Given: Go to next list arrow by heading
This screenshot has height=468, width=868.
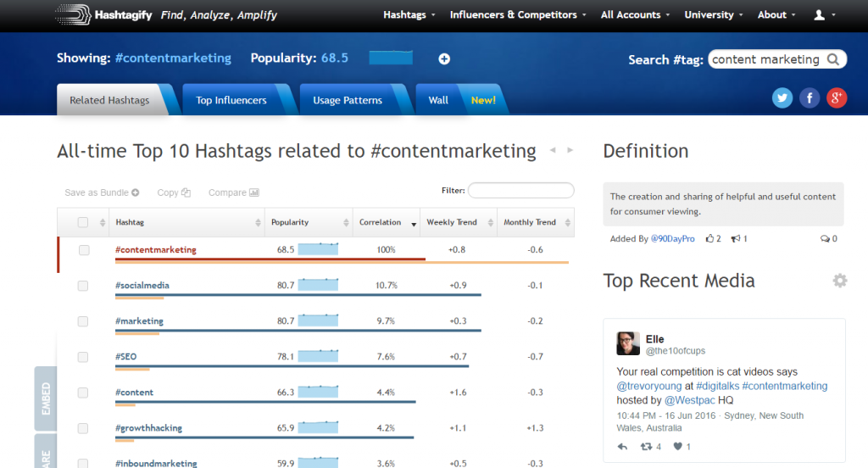Looking at the screenshot, I should point(570,150).
